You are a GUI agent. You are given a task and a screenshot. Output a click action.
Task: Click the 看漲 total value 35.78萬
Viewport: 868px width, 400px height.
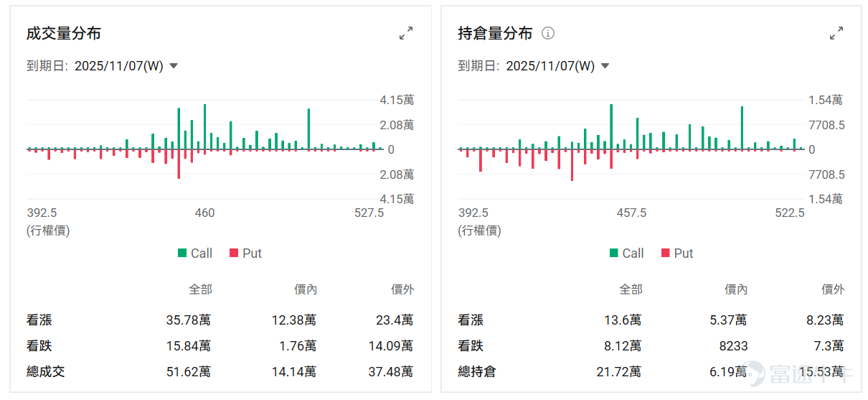189,320
